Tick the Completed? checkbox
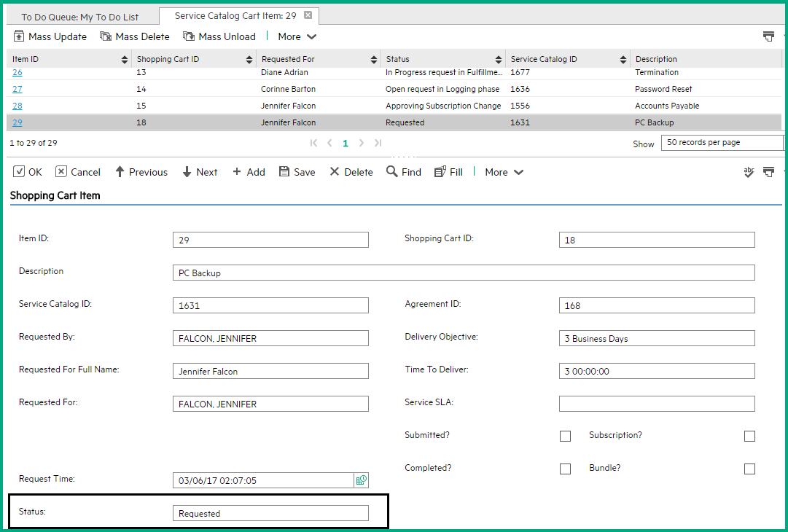Screen dimensions: 788x532 tap(565, 469)
